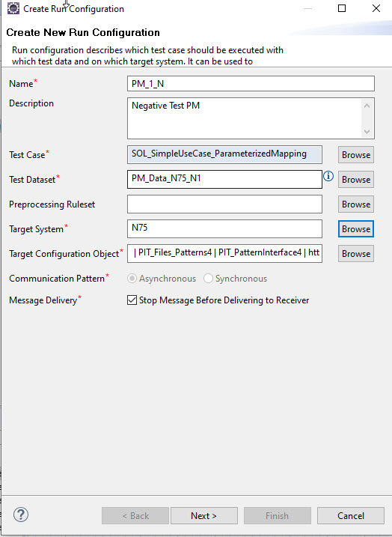Browse for a Preprocessing Ruleset
Image resolution: width=392 pixels, height=537 pixels.
click(x=356, y=204)
